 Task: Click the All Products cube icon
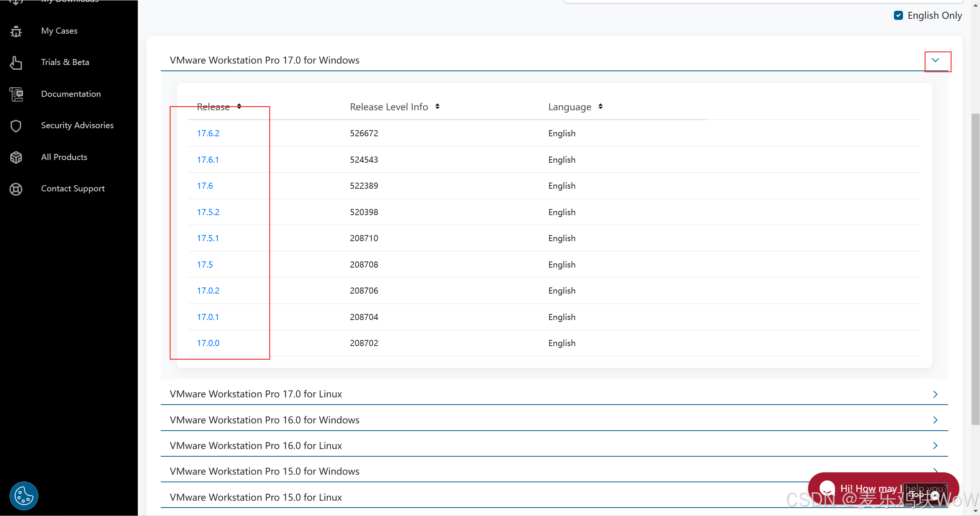[x=16, y=157]
